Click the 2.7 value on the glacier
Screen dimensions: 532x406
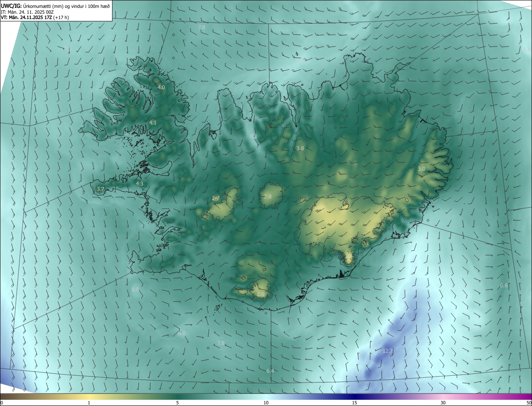(x=216, y=198)
